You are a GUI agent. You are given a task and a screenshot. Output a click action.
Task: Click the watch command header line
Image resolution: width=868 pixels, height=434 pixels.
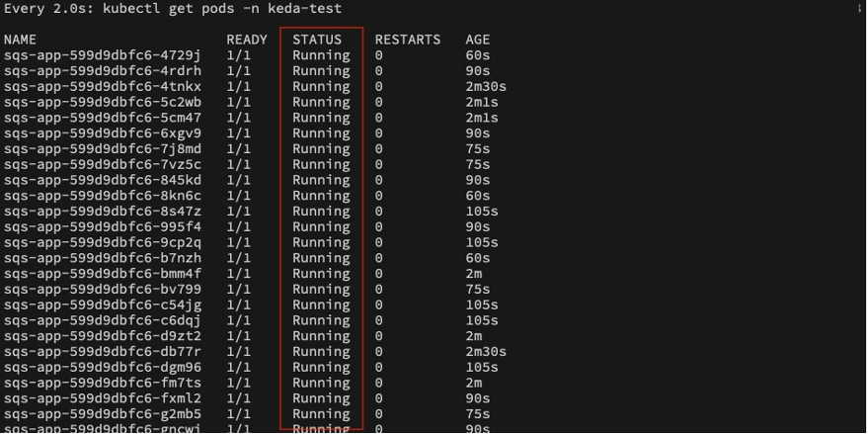pos(173,9)
